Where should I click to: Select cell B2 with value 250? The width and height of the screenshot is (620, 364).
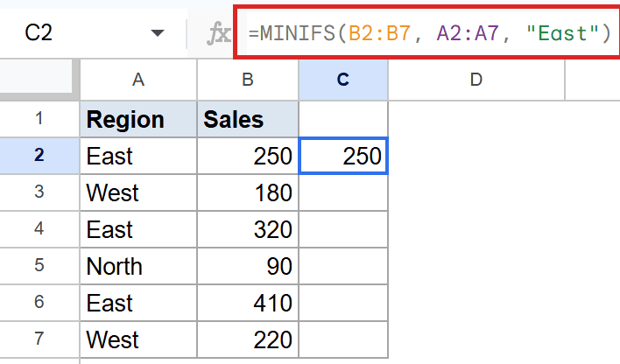(x=248, y=156)
